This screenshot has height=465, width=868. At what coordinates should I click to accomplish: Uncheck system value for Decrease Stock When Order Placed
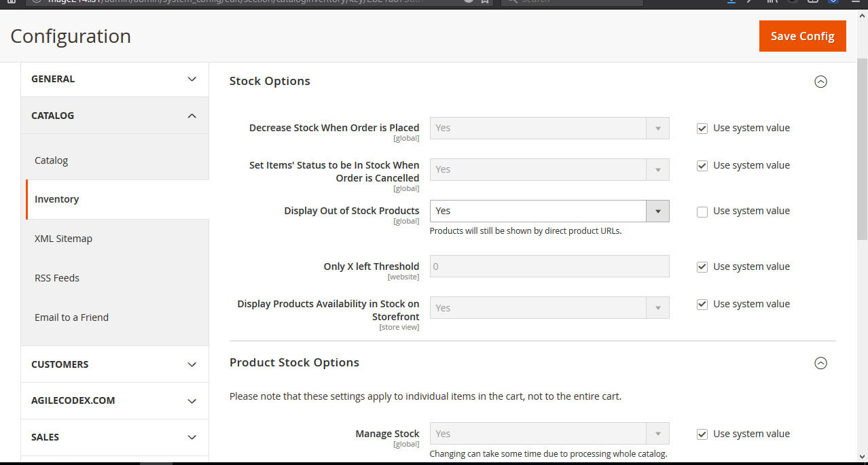[702, 128]
